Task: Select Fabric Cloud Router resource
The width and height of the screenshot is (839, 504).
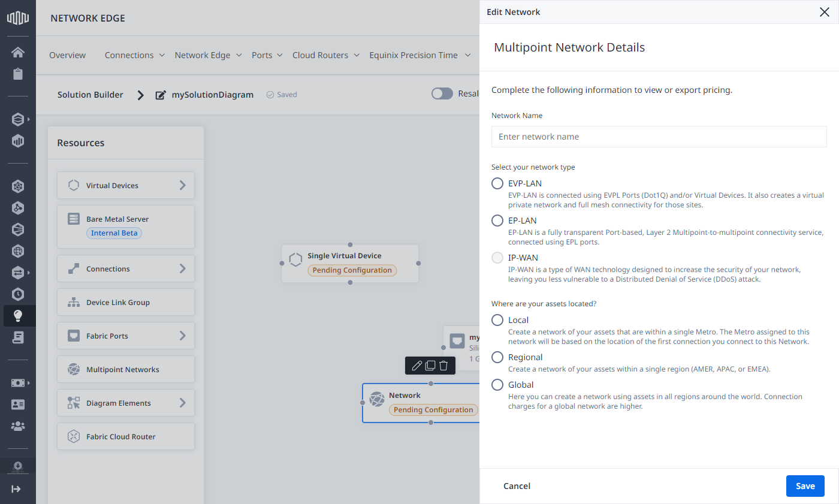Action: (x=126, y=437)
